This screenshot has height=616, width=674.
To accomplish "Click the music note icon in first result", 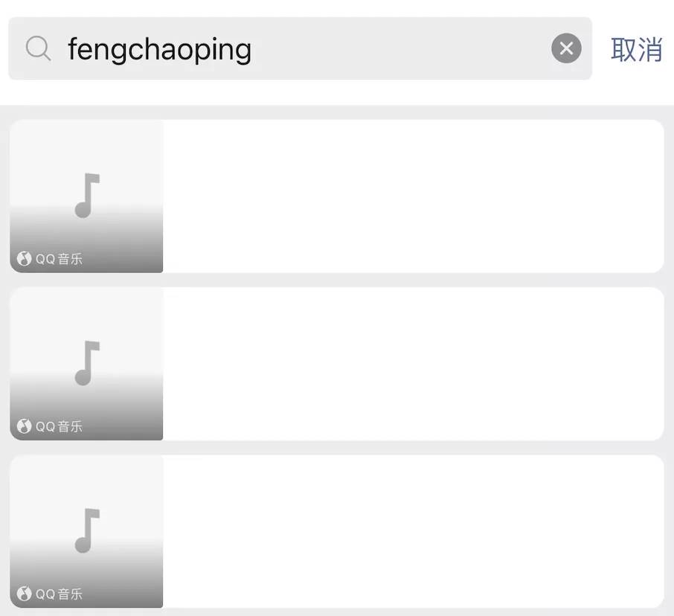I will [x=87, y=196].
